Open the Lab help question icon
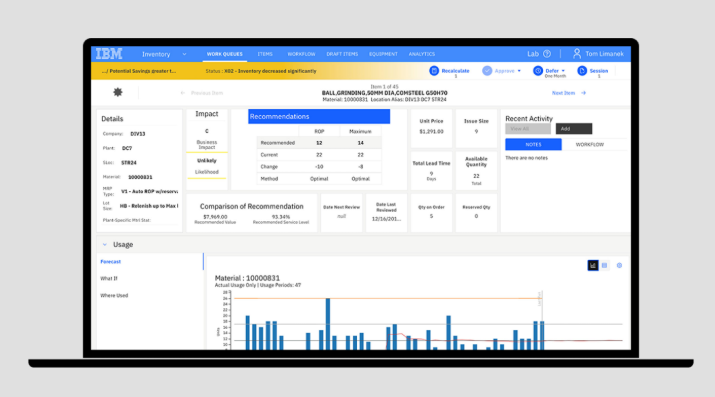 [547, 54]
